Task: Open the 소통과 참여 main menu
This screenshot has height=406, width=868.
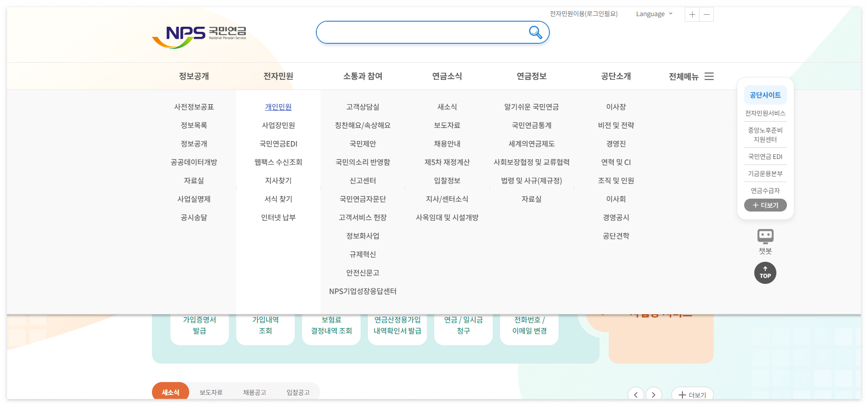Action: (x=363, y=76)
